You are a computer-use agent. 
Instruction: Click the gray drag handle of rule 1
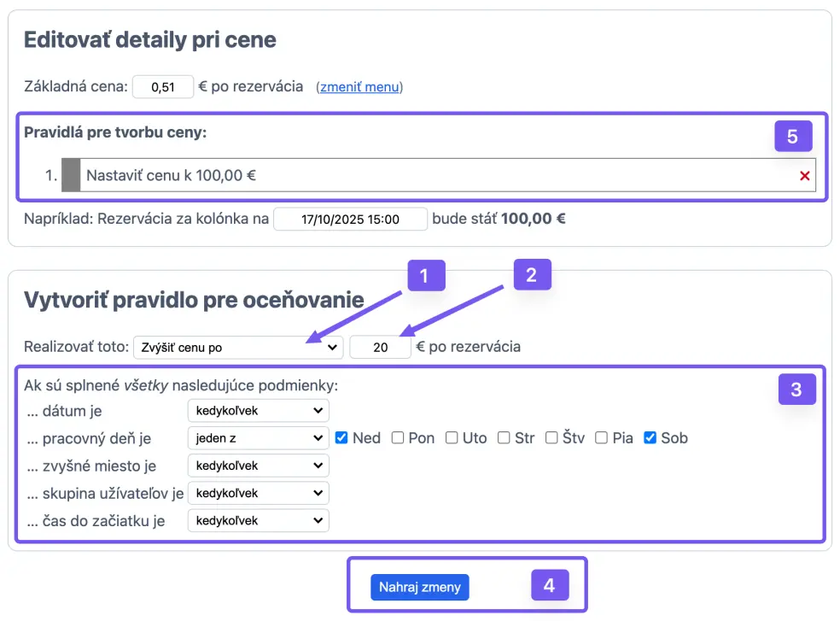[x=71, y=175]
